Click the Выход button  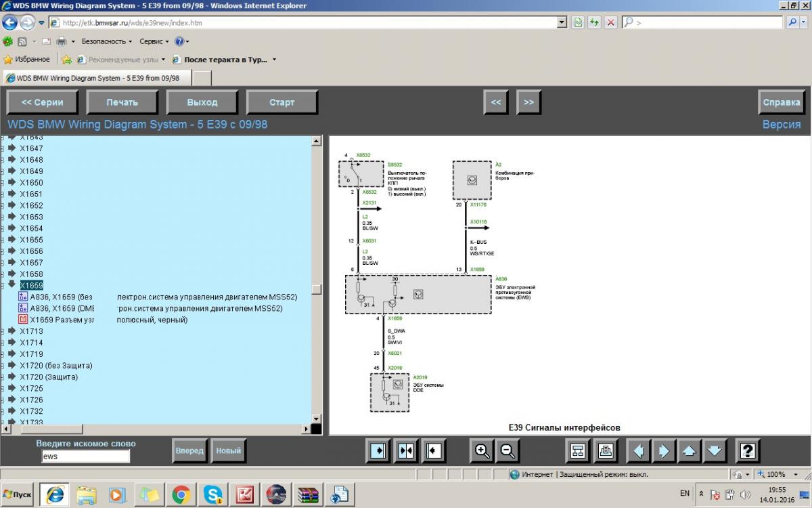[x=202, y=102]
